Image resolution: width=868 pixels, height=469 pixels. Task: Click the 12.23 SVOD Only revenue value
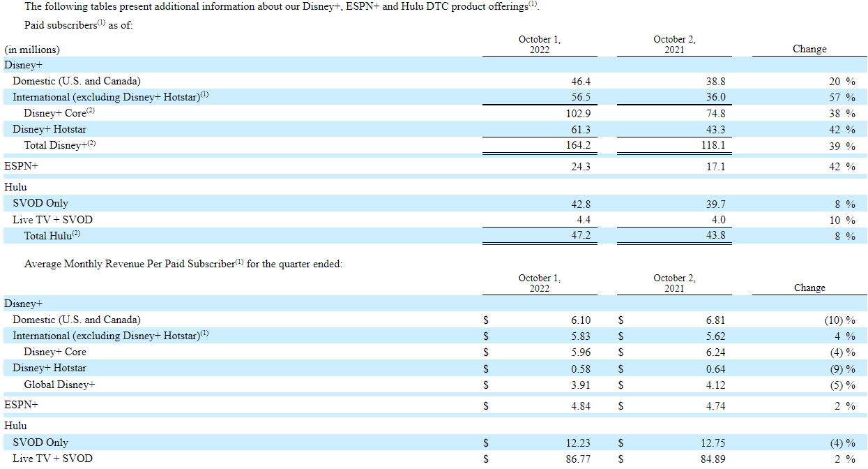pos(579,442)
